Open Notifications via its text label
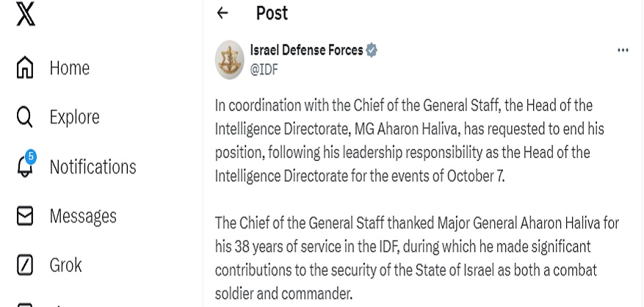This screenshot has width=644, height=307. (x=93, y=167)
